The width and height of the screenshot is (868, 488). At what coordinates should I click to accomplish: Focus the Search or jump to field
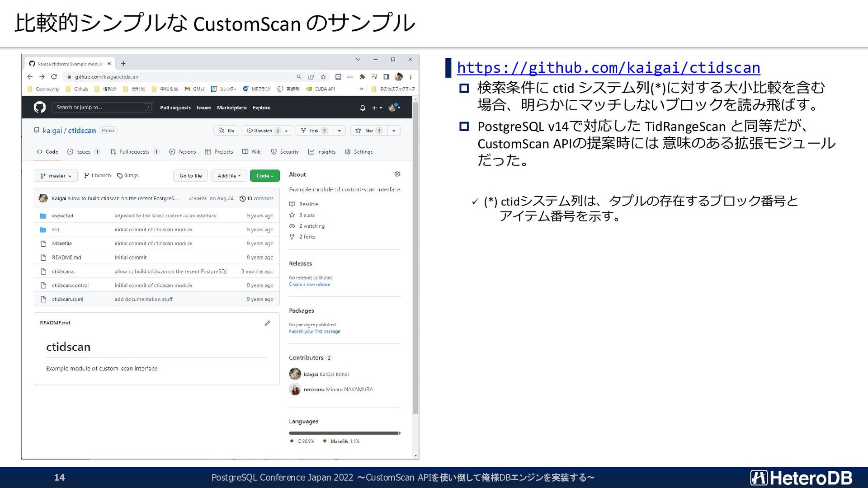click(x=103, y=108)
